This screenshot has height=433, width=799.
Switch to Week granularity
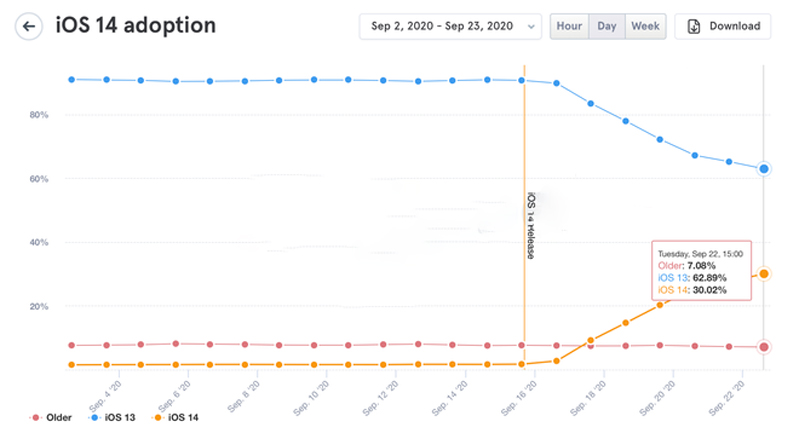click(x=645, y=26)
